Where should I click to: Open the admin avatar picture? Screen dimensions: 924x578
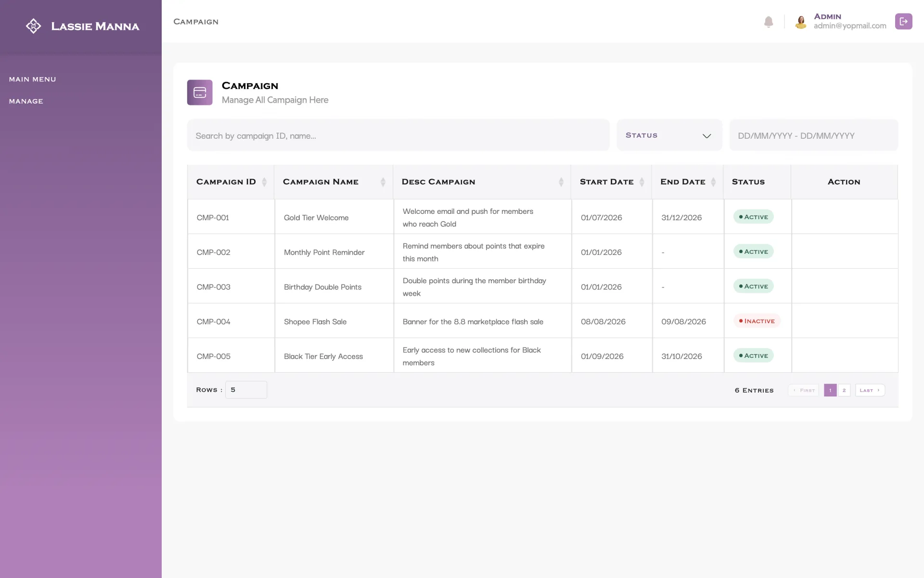801,22
